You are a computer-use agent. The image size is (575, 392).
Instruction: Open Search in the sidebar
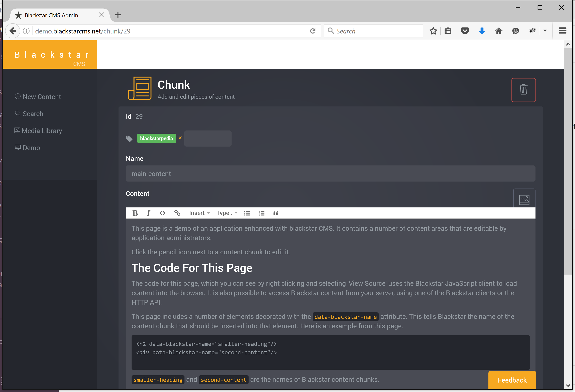pos(29,114)
